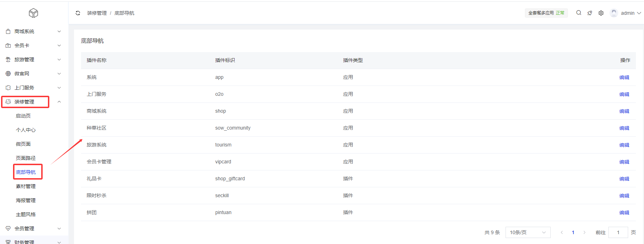Open search with the magnifier icon

pos(578,13)
